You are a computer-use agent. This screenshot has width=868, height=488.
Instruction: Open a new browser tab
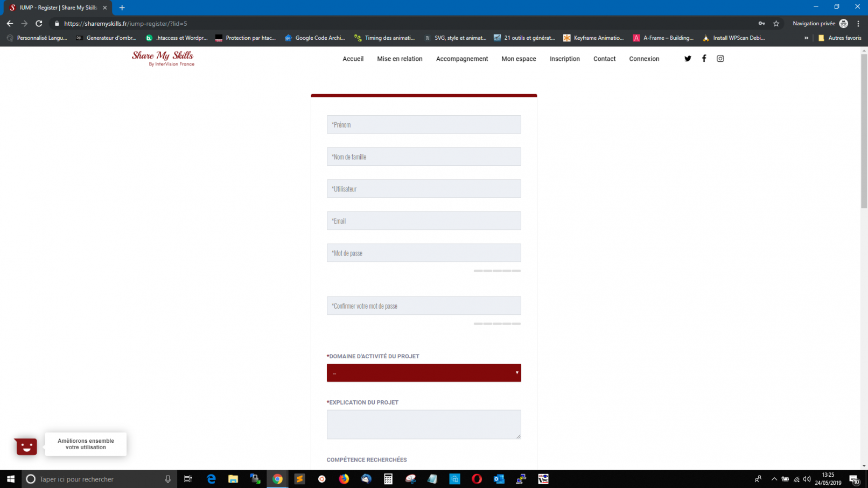[122, 8]
